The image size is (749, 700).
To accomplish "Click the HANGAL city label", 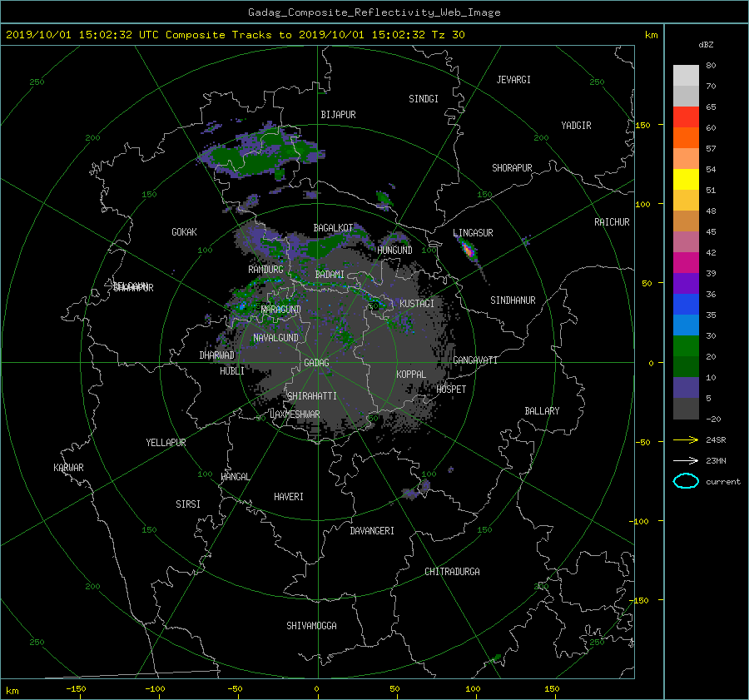I will [x=235, y=477].
